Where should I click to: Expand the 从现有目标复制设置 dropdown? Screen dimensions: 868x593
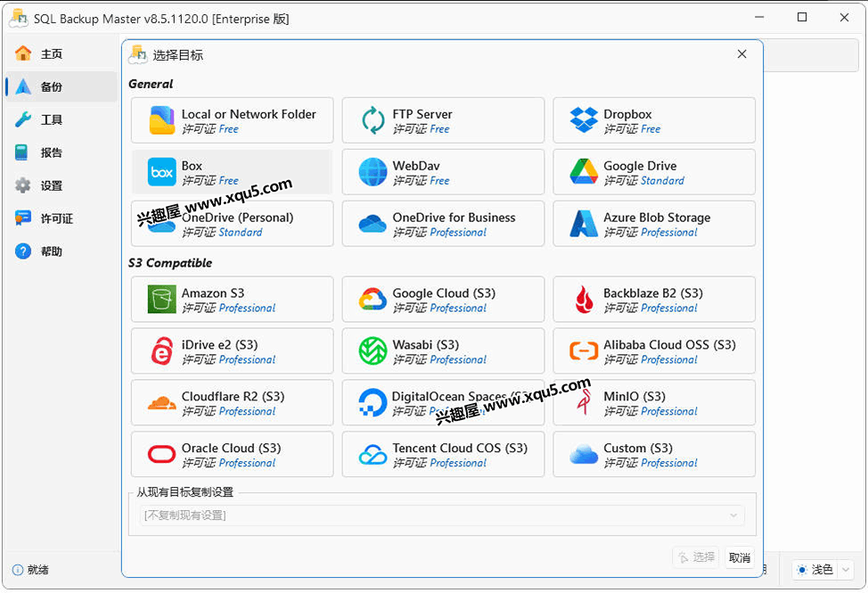pyautogui.click(x=442, y=515)
